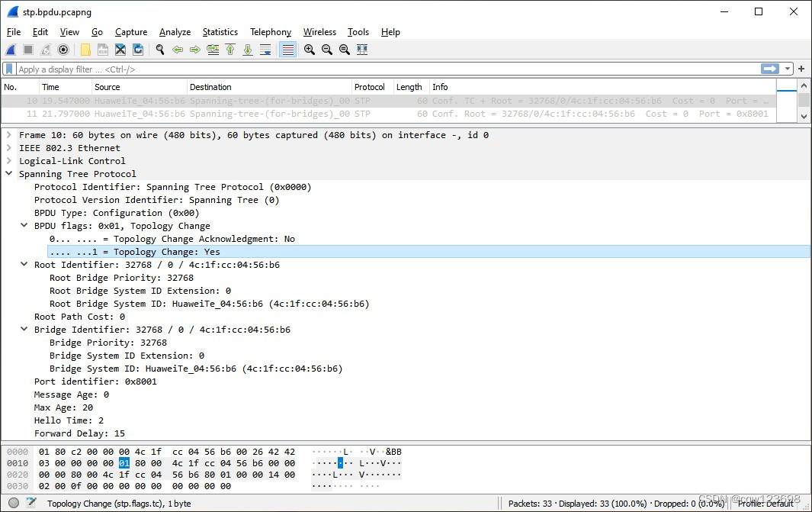Select the Port identifier: 0x8001 field

pos(95,382)
